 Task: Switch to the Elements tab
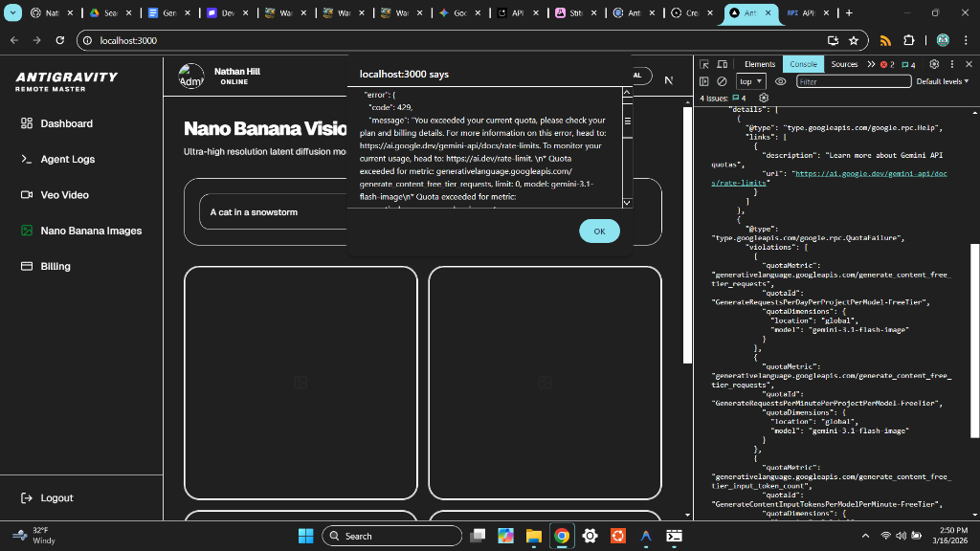click(760, 64)
